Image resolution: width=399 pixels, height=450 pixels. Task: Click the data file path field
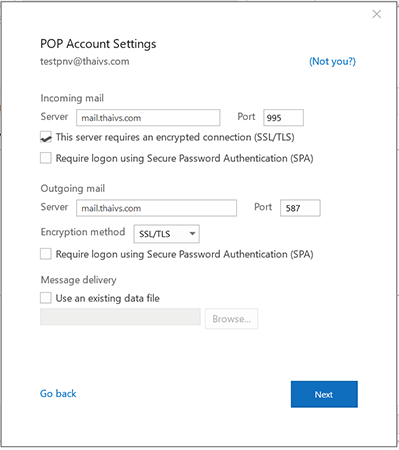pos(120,316)
